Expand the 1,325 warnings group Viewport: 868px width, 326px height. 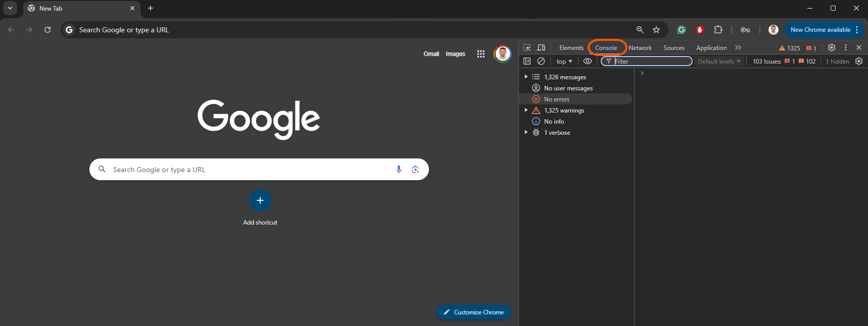click(x=526, y=110)
